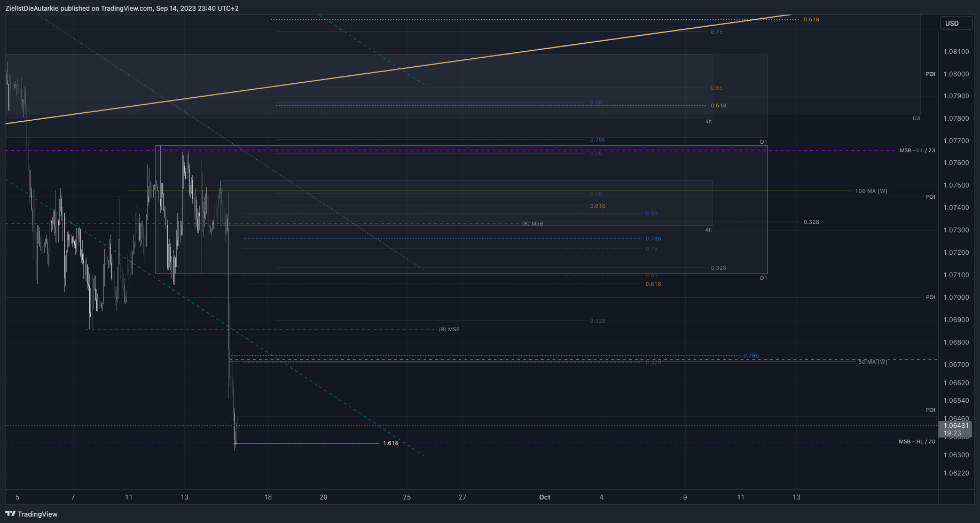Viewport: 980px width, 523px height.
Task: Click the Oct month label on time axis
Action: 545,497
